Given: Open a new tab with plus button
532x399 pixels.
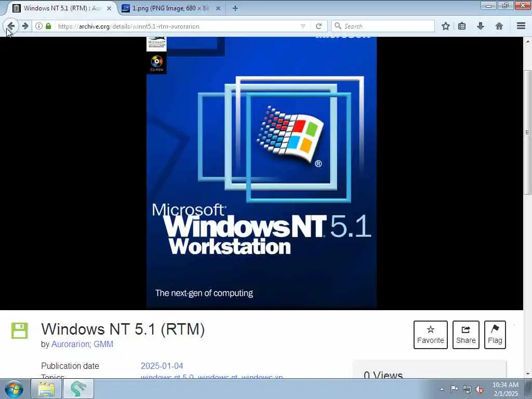Looking at the screenshot, I should click(235, 8).
